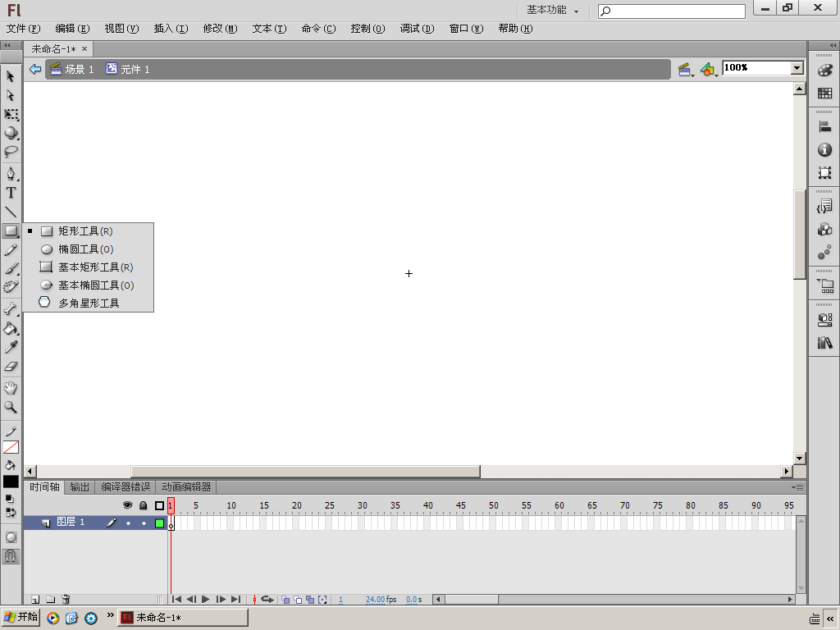Toggle Onion Skin Outlines button
Image resolution: width=840 pixels, height=630 pixels.
[298, 600]
